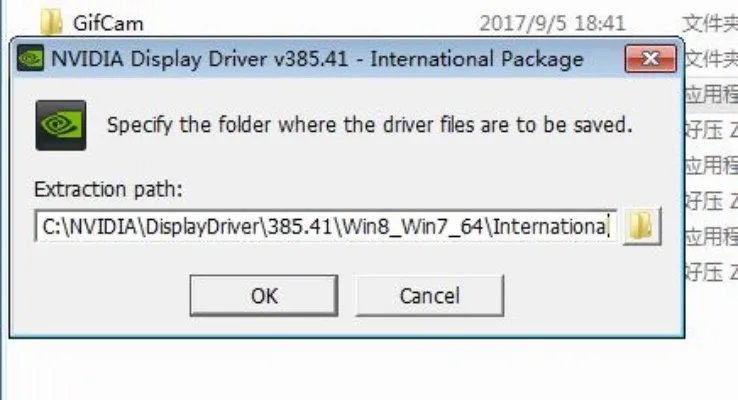Image resolution: width=738 pixels, height=400 pixels.
Task: Click the GifCam date 2017/9/5 18:41
Action: pos(553,24)
